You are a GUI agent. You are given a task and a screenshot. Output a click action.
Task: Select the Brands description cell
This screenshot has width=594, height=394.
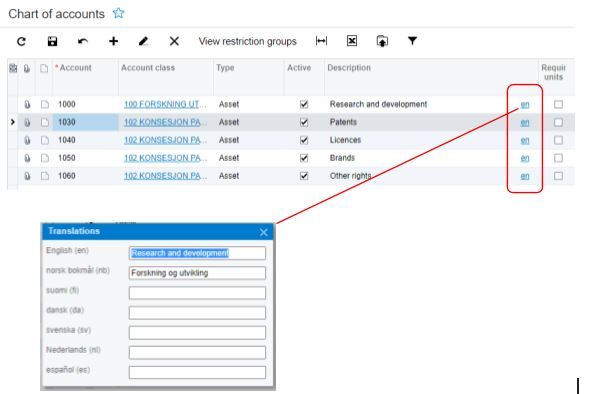[x=417, y=158]
